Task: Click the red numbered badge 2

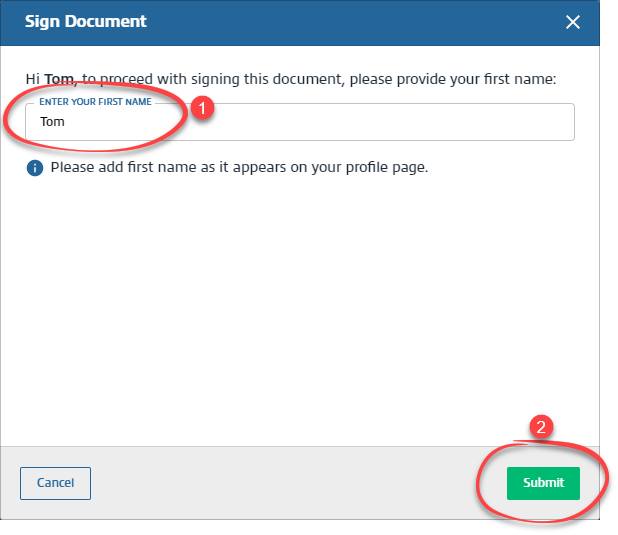Action: tap(541, 426)
